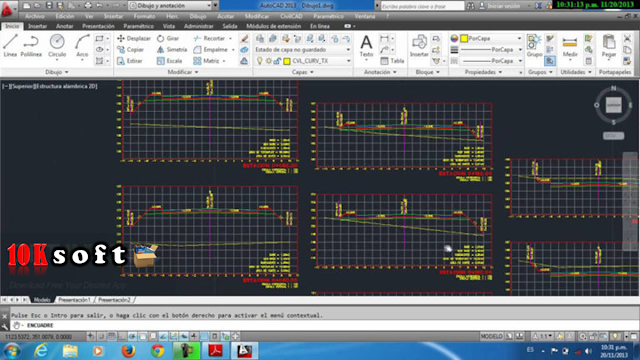Toggle the MODELO space button
The height and width of the screenshot is (360, 640).
point(491,336)
